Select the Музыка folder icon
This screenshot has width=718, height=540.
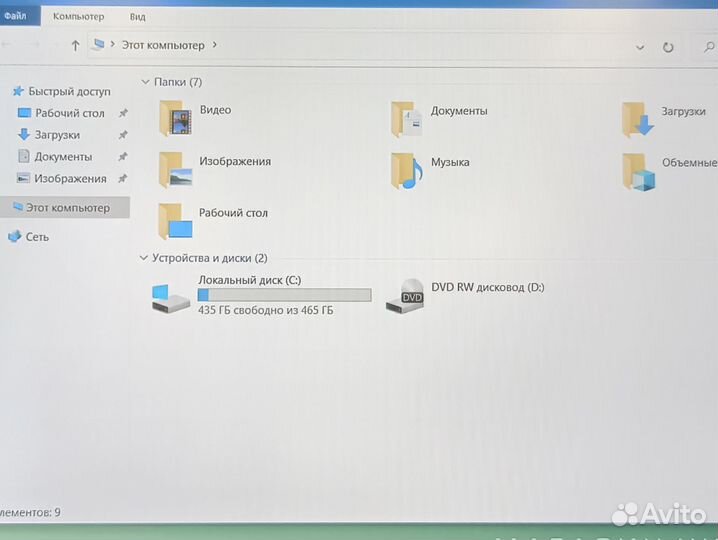click(x=407, y=171)
